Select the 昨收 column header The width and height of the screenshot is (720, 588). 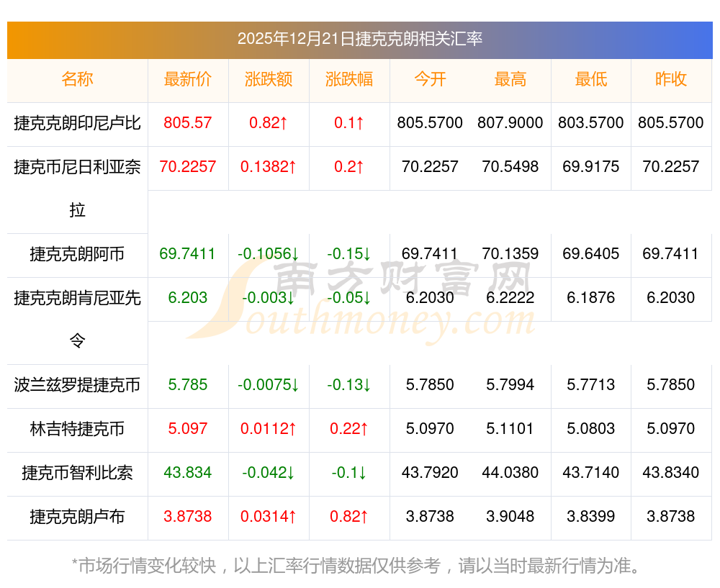coord(671,79)
